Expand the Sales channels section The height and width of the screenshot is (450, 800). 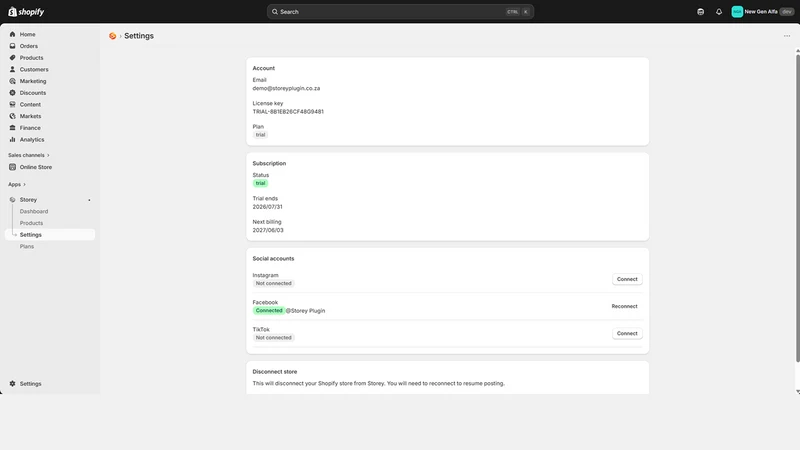[29, 155]
